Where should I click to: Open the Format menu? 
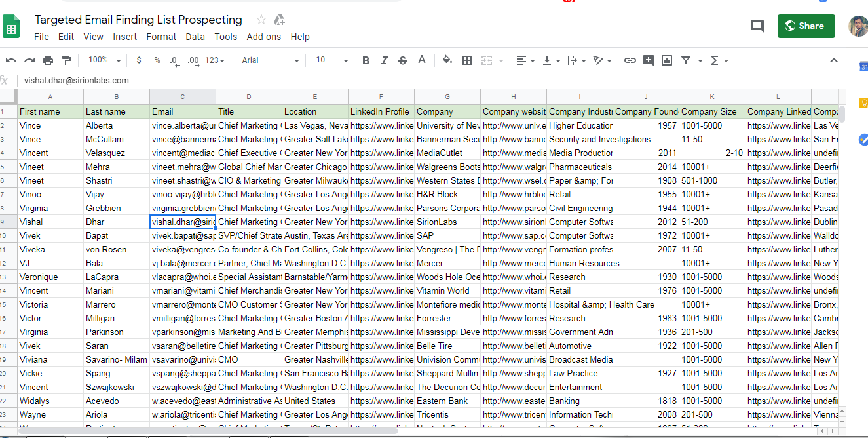161,37
